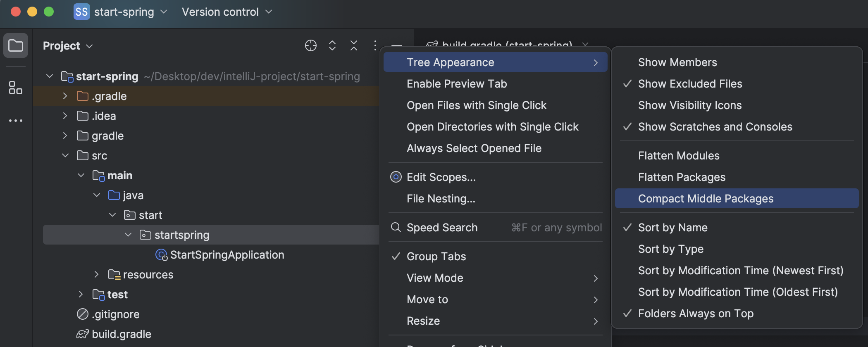Image resolution: width=868 pixels, height=347 pixels.
Task: Toggle Show Excluded Files option
Action: point(737,84)
